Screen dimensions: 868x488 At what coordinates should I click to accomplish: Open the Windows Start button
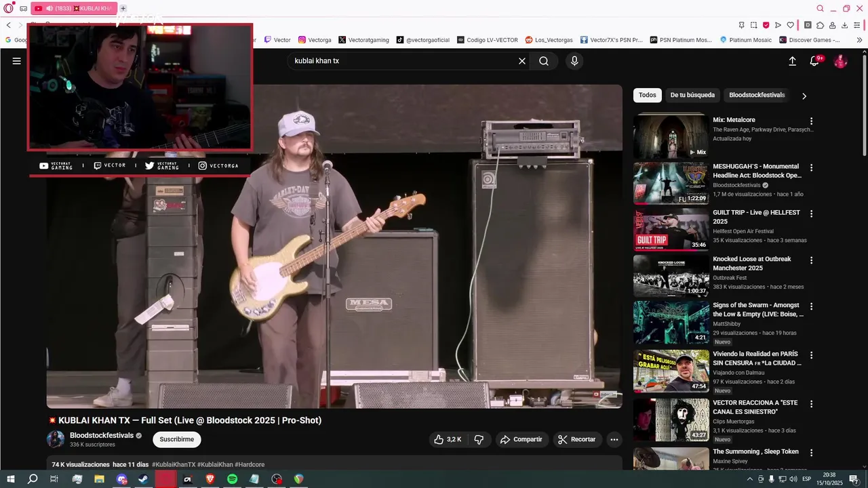tap(11, 479)
